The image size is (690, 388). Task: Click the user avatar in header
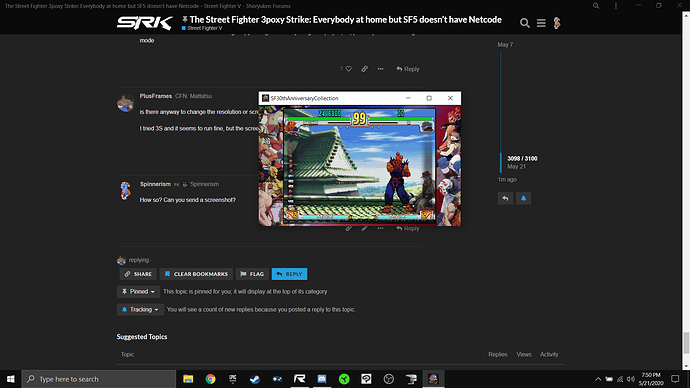click(x=557, y=23)
